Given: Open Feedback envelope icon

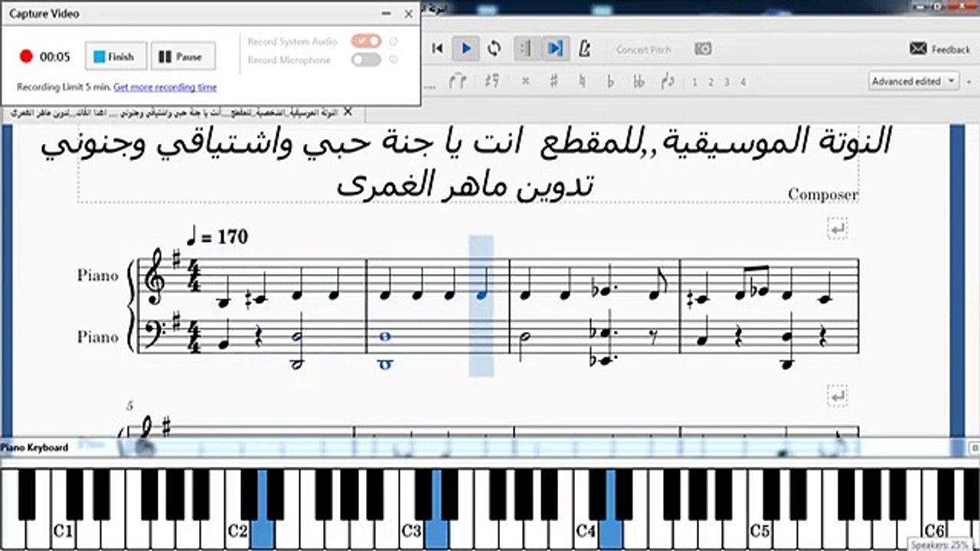Looking at the screenshot, I should point(918,49).
